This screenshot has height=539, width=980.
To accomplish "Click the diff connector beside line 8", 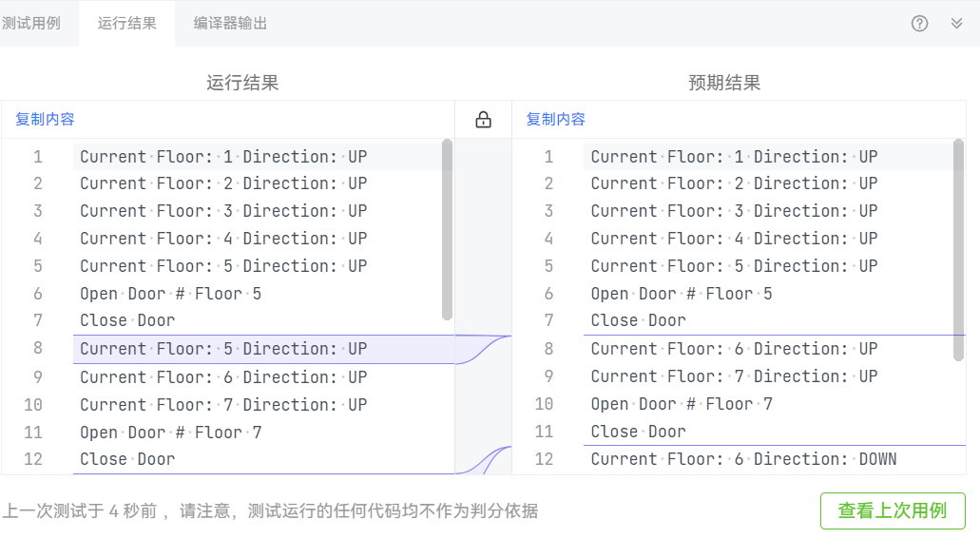I will pos(483,350).
